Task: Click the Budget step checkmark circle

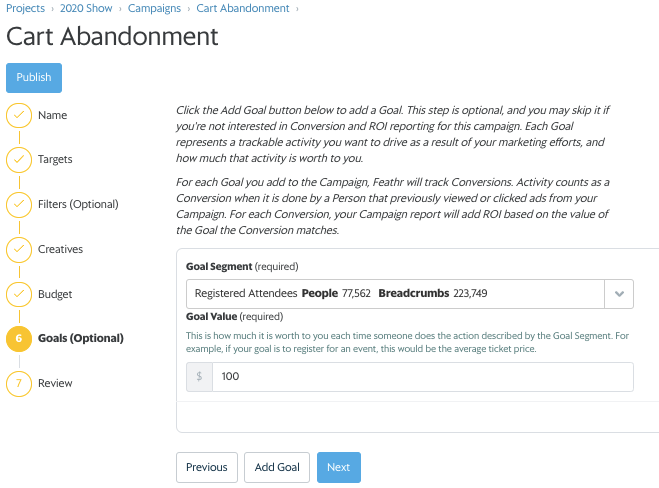Action: click(x=19, y=294)
